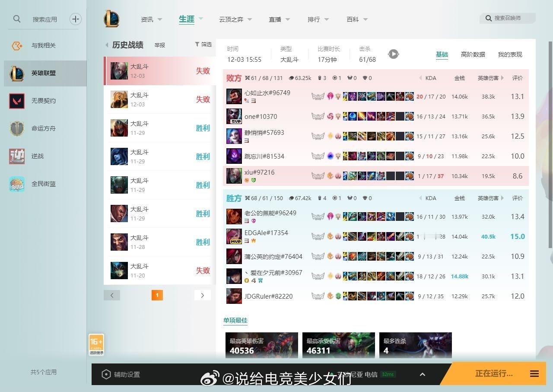
Task: Click champion avatar of 心如止水#96749
Action: pos(234,96)
